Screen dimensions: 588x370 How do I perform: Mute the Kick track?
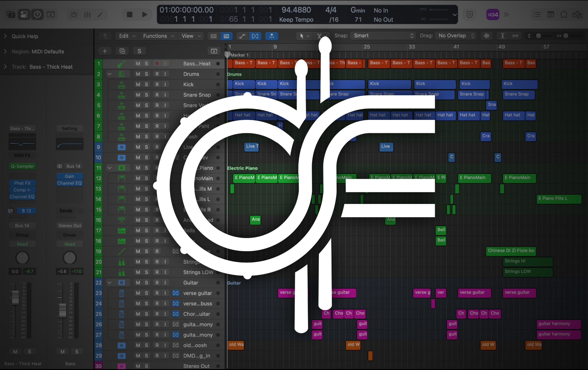(x=138, y=84)
